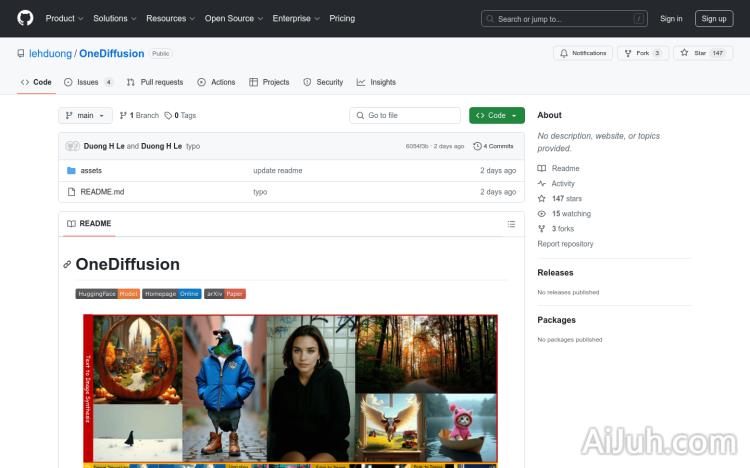View the 0 Tags list

(181, 116)
